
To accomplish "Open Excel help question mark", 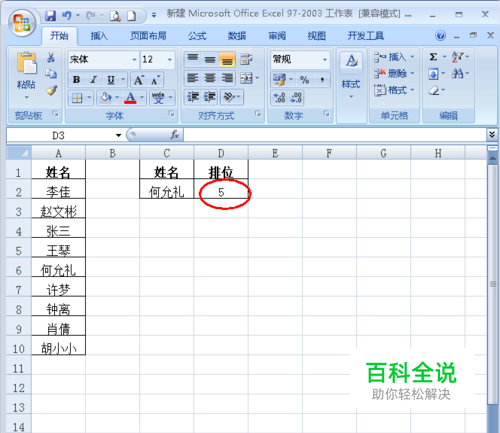I will coord(440,36).
